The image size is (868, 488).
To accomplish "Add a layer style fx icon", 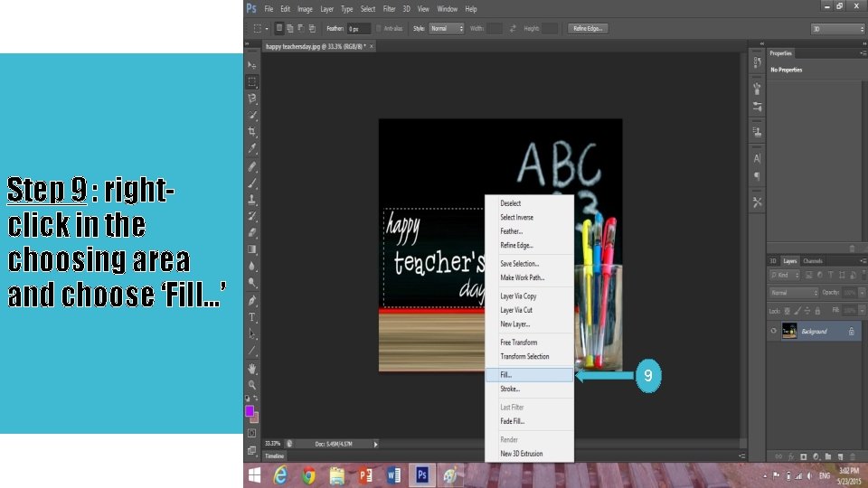I will coord(791,456).
